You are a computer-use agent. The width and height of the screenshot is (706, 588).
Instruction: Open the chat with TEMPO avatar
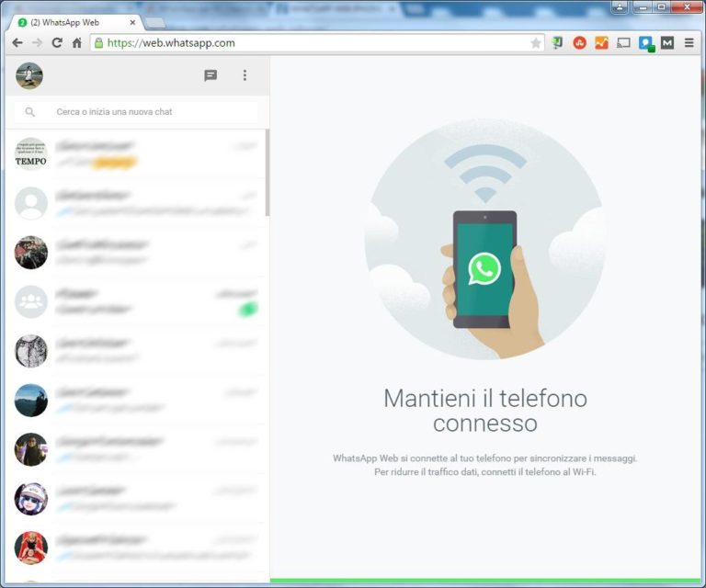(135, 153)
